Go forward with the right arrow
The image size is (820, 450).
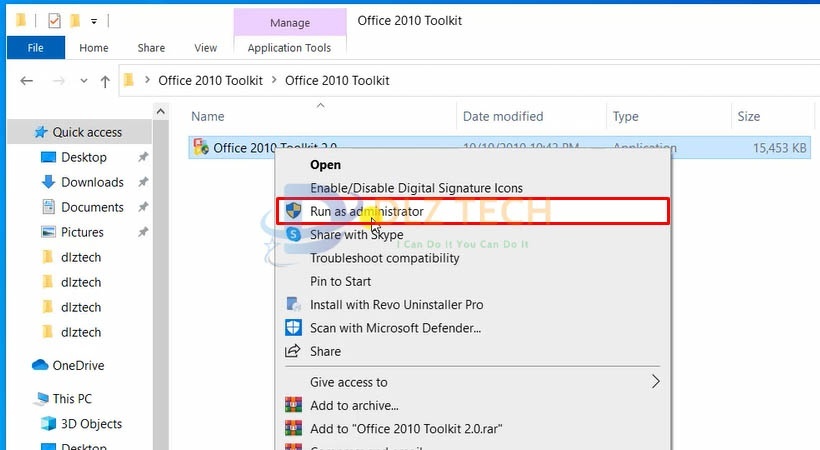pyautogui.click(x=59, y=81)
